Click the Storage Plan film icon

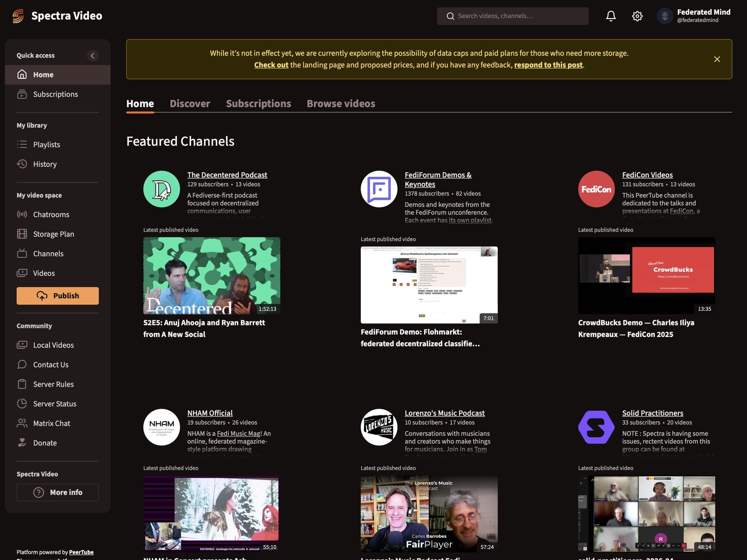coord(22,234)
